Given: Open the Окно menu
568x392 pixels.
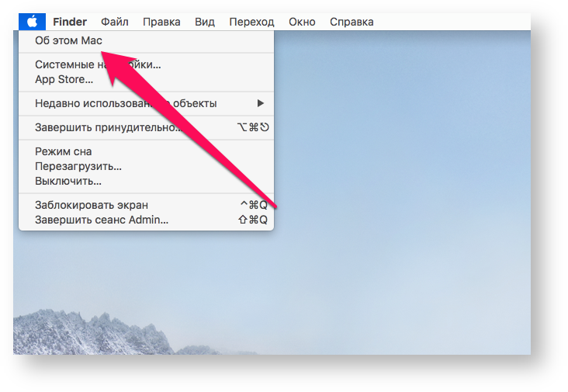Looking at the screenshot, I should (x=302, y=22).
